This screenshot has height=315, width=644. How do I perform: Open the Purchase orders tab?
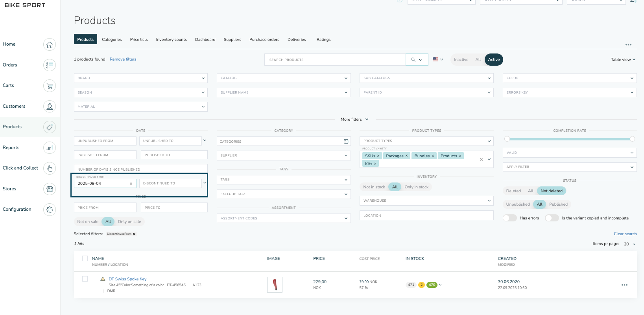(x=264, y=39)
